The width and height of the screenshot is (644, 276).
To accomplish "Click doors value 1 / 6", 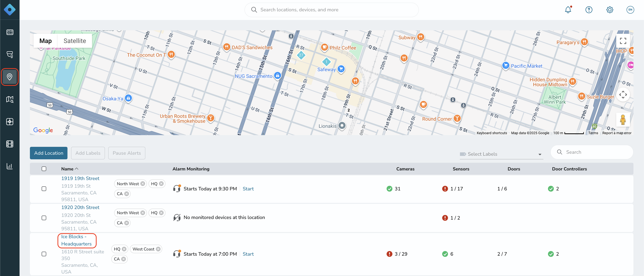I will tap(502, 189).
